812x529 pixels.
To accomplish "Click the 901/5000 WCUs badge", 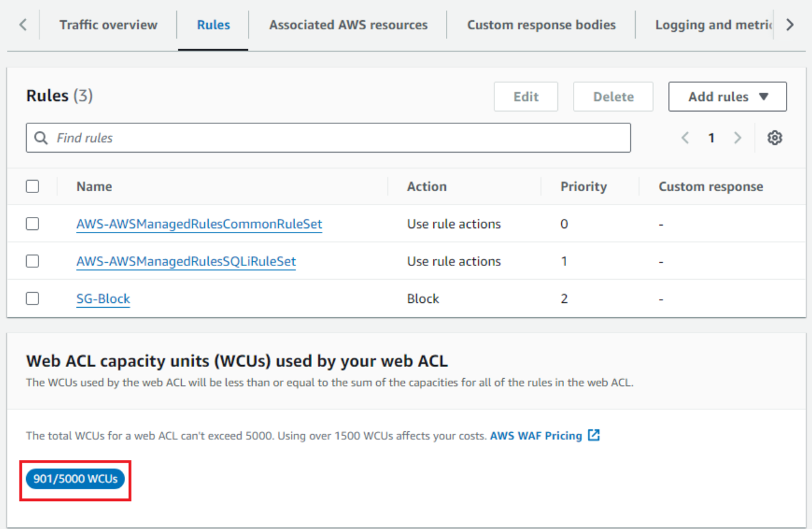I will tap(75, 479).
